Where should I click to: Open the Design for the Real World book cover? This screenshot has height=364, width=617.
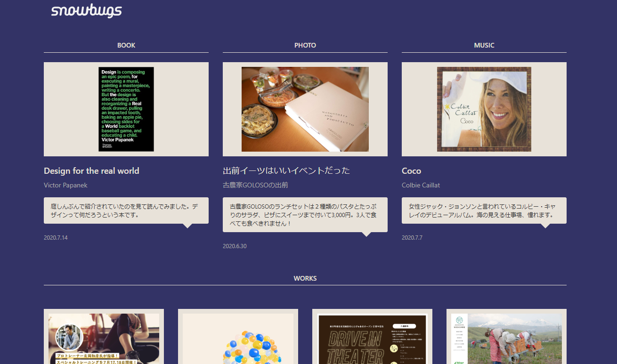click(126, 109)
